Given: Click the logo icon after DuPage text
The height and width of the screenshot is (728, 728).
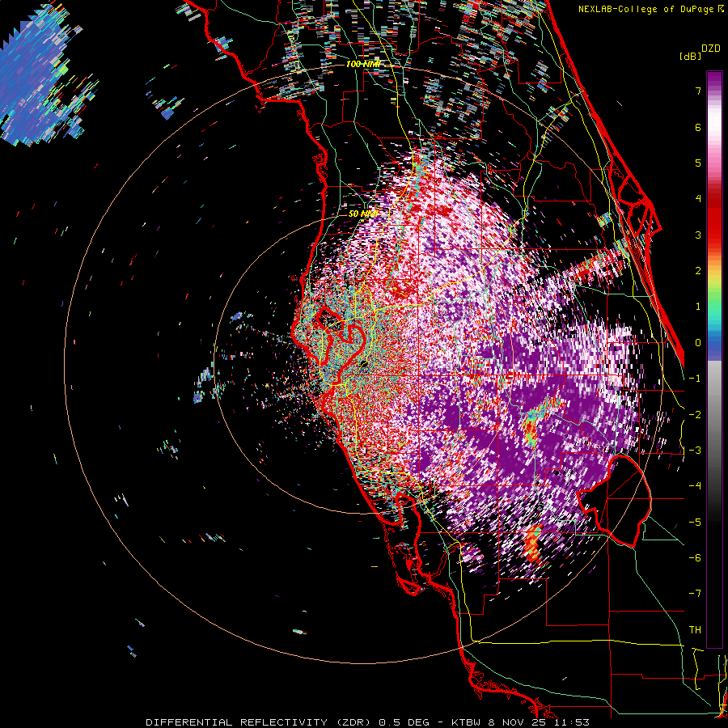Looking at the screenshot, I should point(721,8).
